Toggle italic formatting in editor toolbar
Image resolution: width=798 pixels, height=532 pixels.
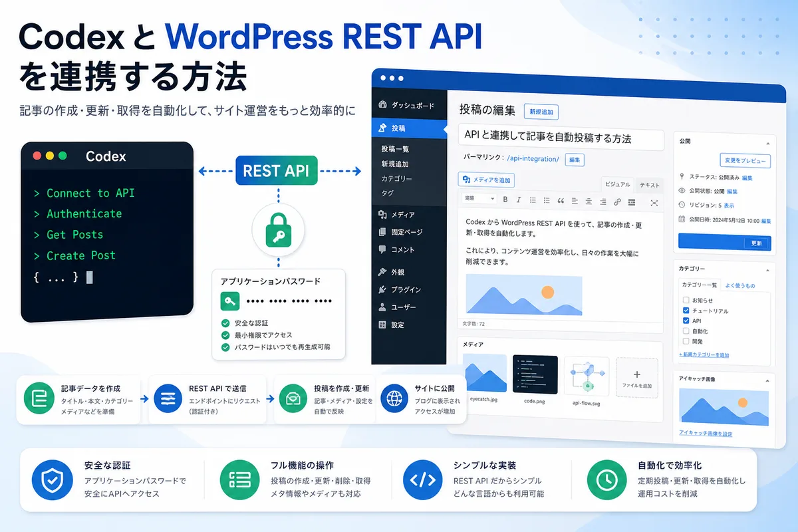click(x=519, y=199)
